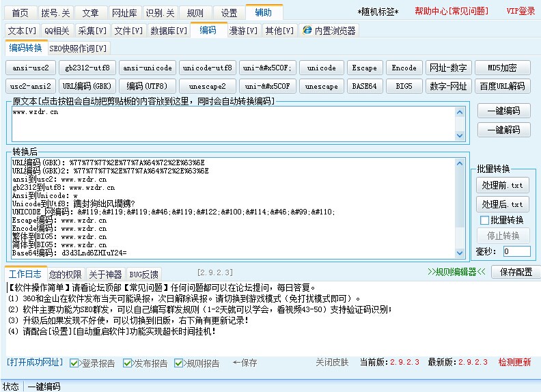Switch to the 关于神器 tab
Viewport: 541px width, 392px height.
[x=105, y=275]
